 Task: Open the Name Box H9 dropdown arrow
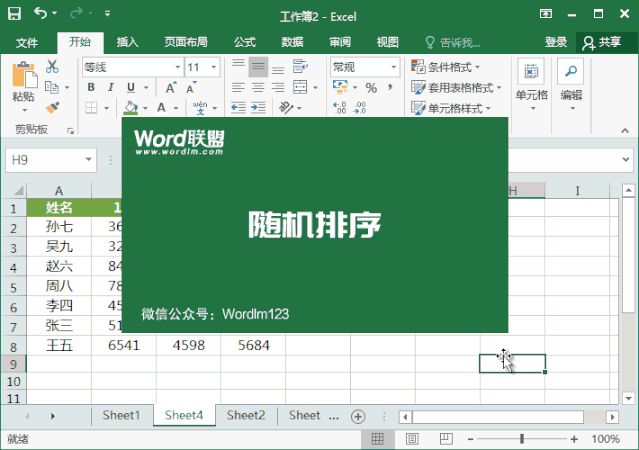coord(88,160)
